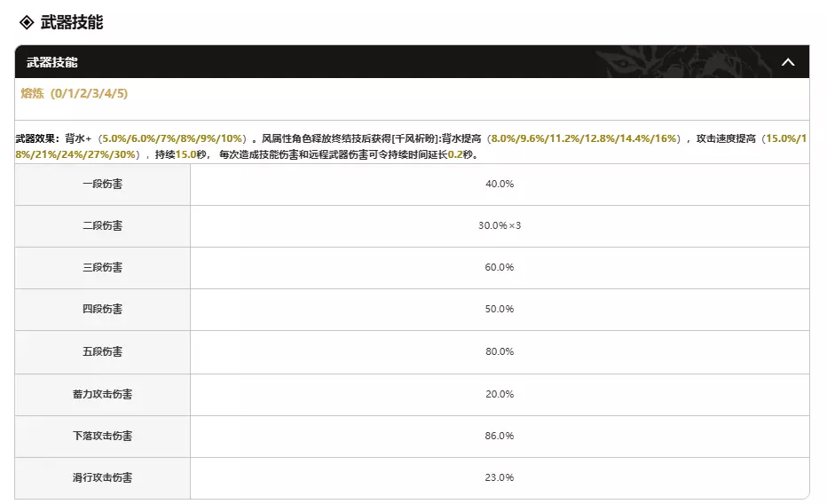Image resolution: width=827 pixels, height=504 pixels.
Task: Select the 下落攻击伤害 row label
Action: (102, 436)
